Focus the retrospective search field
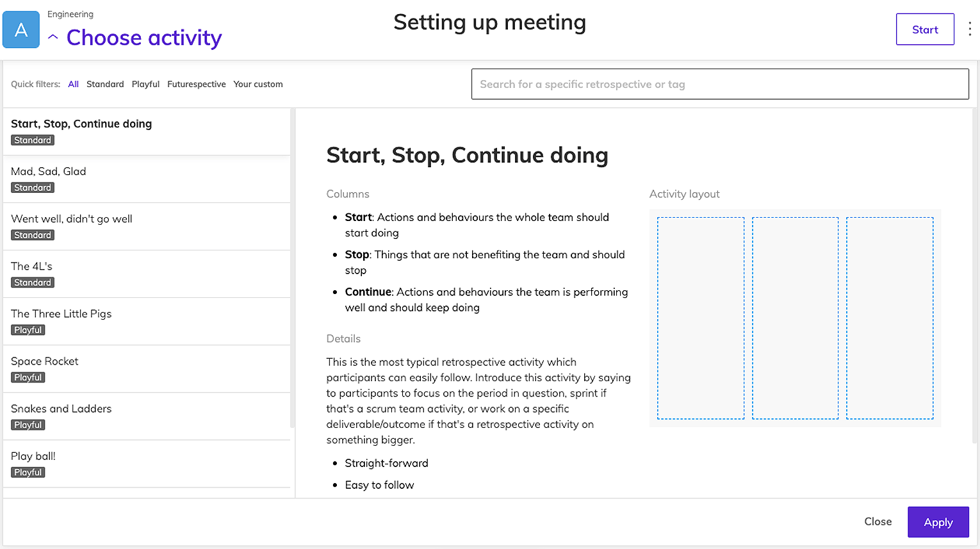980x549 pixels. point(719,84)
